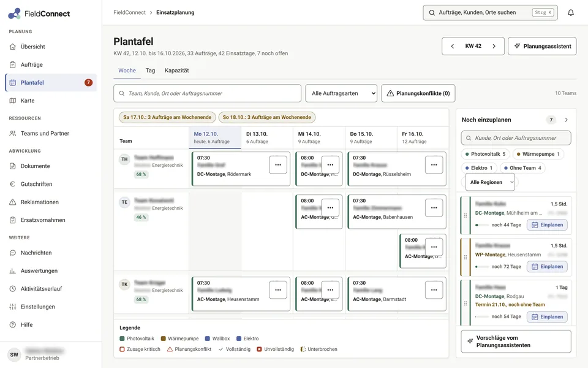Click Photovoltaik green legend swatch
This screenshot has height=368, width=588.
tap(122, 339)
